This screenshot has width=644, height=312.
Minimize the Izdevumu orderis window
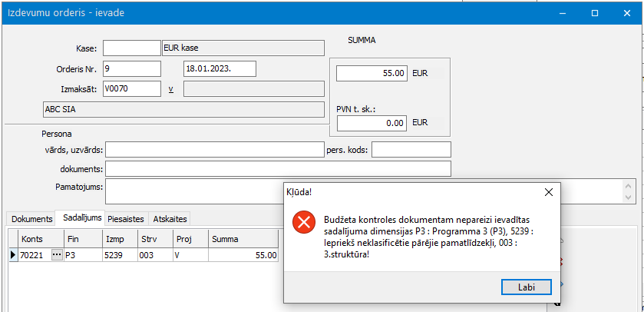point(563,13)
